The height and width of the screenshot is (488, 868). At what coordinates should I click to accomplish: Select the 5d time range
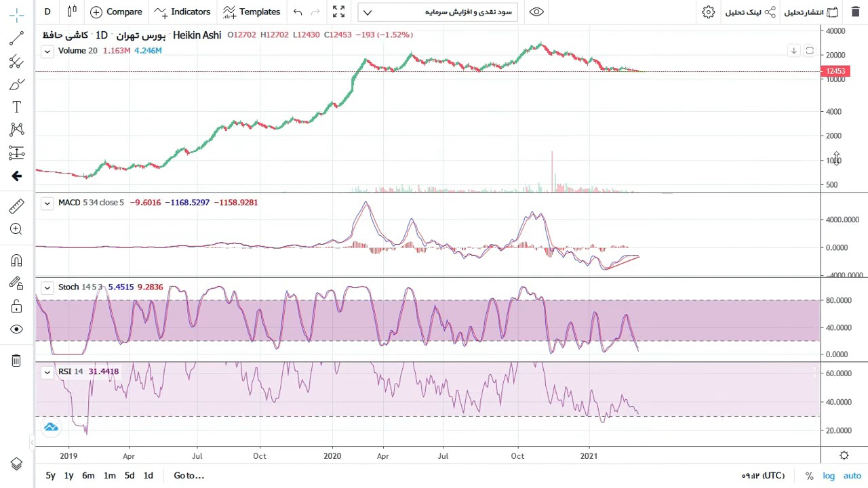click(x=130, y=476)
